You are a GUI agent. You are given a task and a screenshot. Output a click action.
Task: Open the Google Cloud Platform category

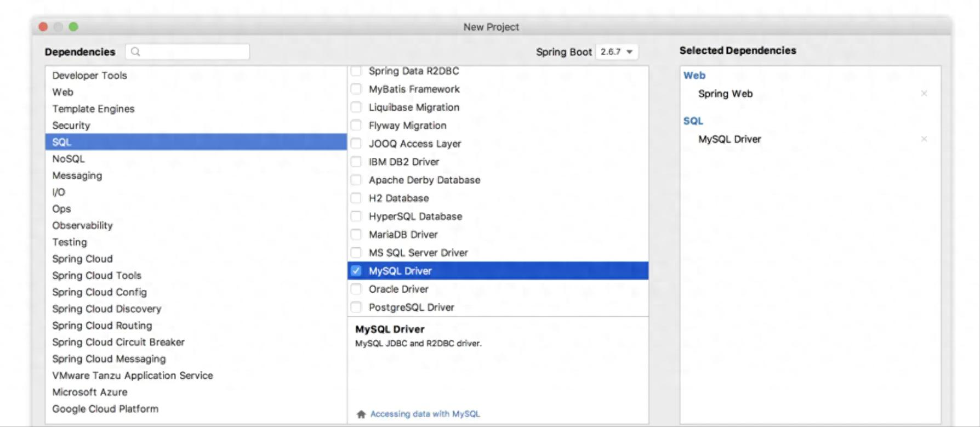click(196, 408)
